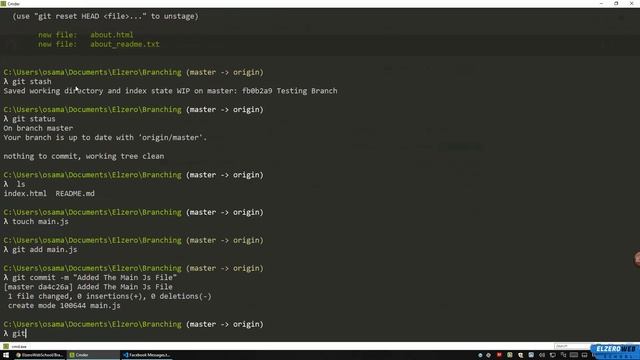Select the cmd.exe console tab

pyautogui.click(x=15, y=346)
